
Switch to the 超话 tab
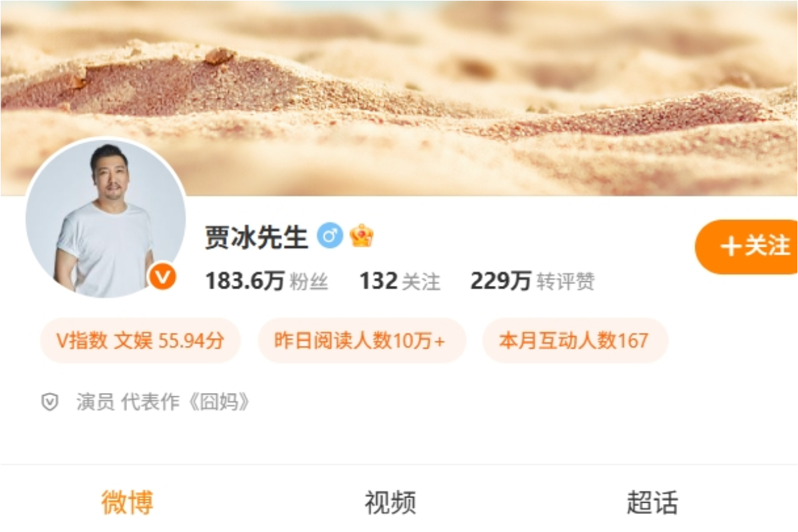[x=652, y=502]
